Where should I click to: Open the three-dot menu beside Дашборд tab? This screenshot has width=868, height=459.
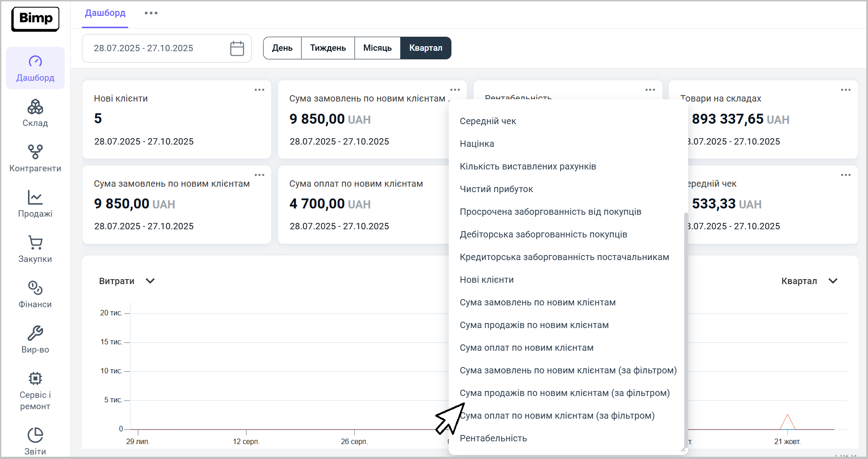pos(151,13)
